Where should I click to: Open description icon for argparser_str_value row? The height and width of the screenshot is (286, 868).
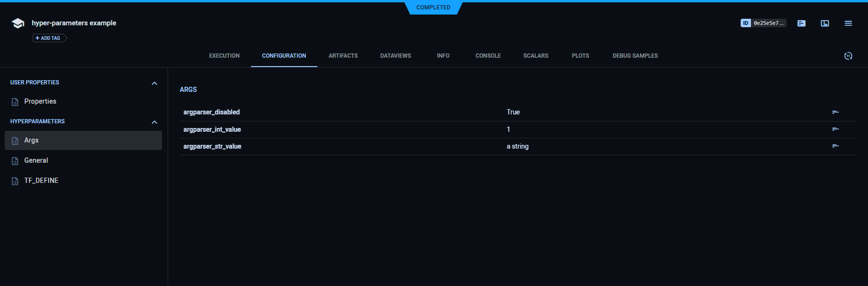[x=835, y=146]
